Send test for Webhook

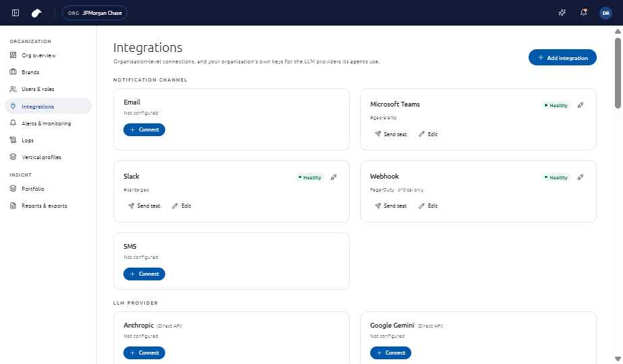click(x=390, y=206)
